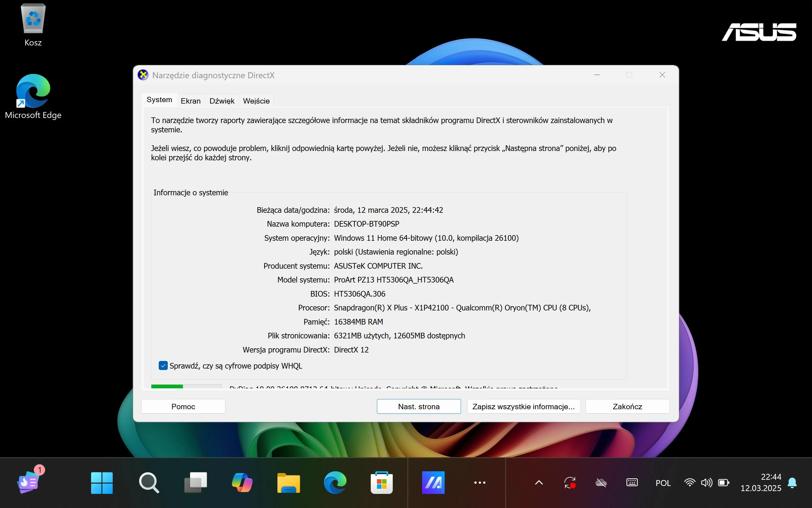Image resolution: width=812 pixels, height=508 pixels.
Task: Switch to the Dźwięk tab
Action: point(222,101)
